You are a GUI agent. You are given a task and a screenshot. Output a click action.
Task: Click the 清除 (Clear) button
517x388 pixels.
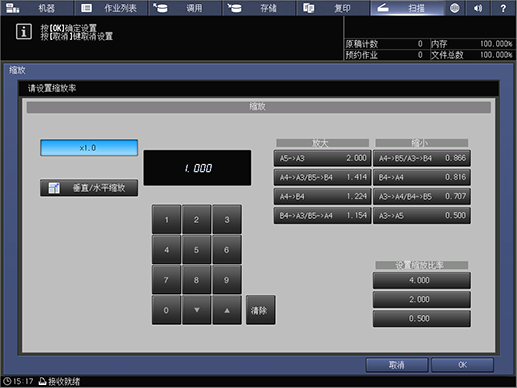pos(261,310)
